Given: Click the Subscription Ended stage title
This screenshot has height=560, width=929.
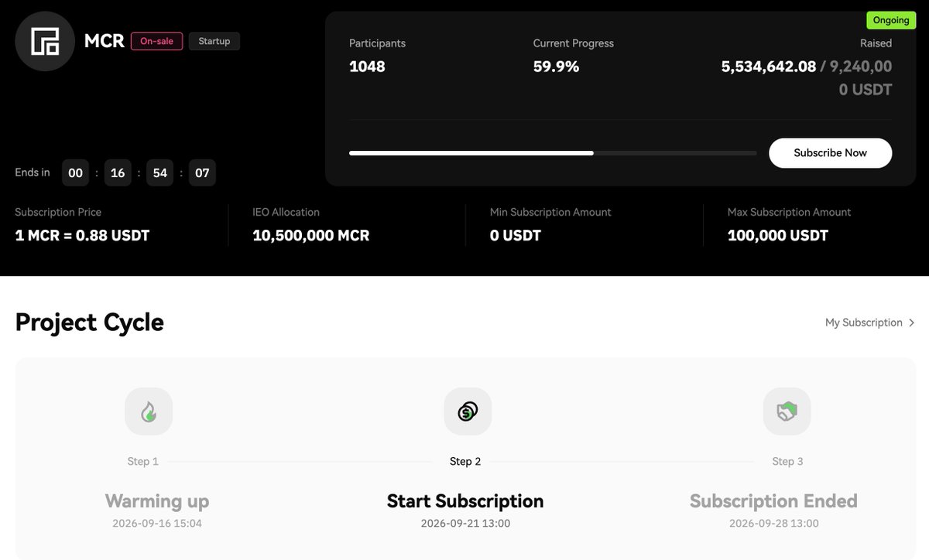Looking at the screenshot, I should click(773, 501).
